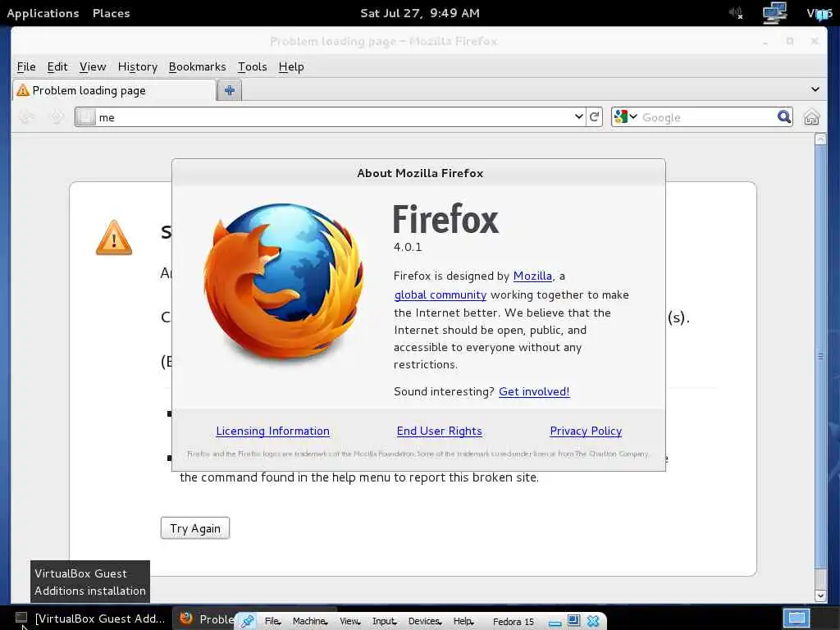Screen dimensions: 840x630
Task: Click the Mozilla link
Action: pyautogui.click(x=532, y=276)
